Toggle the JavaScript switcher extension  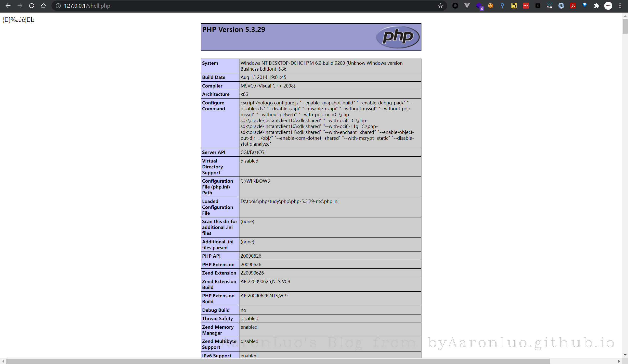tap(514, 6)
